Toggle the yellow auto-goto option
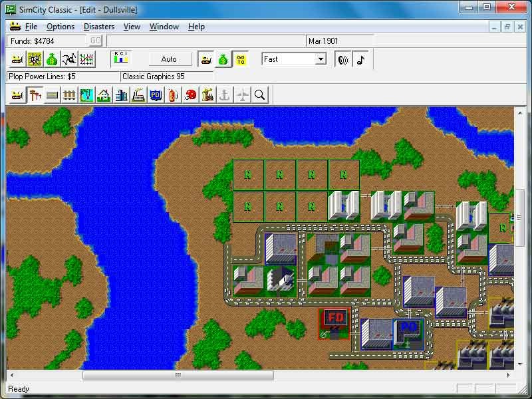Screen dimensions: 532x399 coord(240,59)
